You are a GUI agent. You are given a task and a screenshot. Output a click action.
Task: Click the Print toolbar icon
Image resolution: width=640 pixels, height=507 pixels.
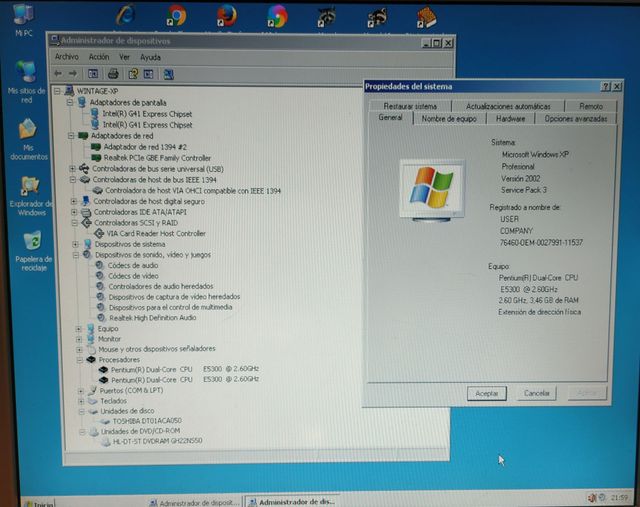[113, 74]
